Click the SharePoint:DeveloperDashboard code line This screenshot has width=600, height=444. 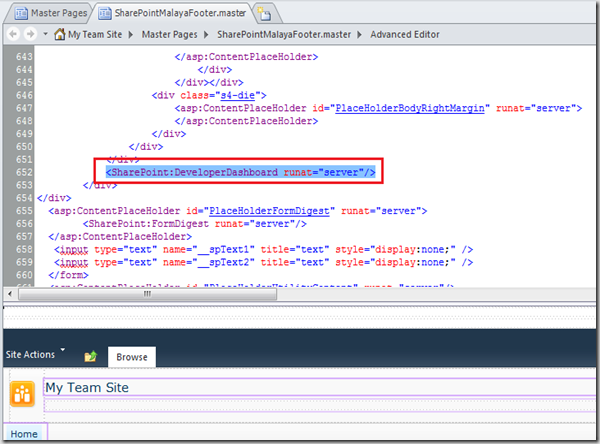(240, 172)
